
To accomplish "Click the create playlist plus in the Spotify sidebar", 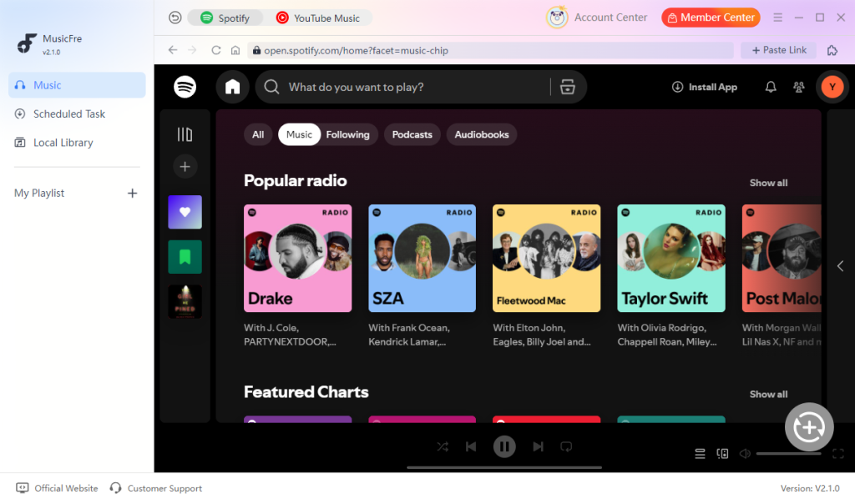I will (x=185, y=166).
